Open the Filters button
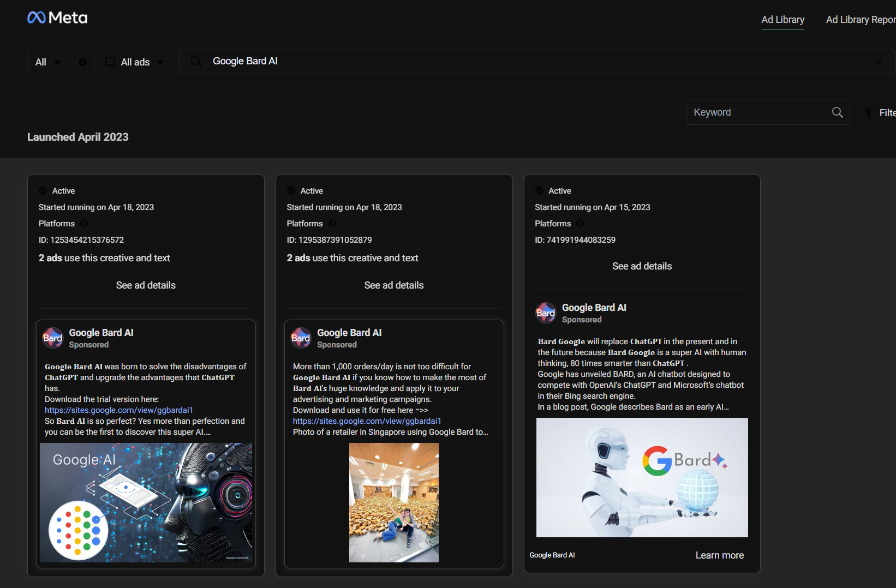Screen dimensions: 896x588 (880, 113)
